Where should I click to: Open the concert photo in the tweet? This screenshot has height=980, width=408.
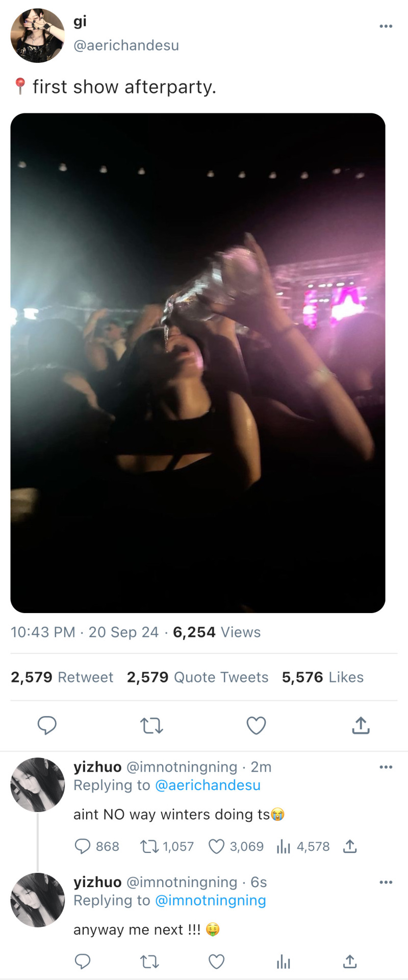tap(198, 362)
